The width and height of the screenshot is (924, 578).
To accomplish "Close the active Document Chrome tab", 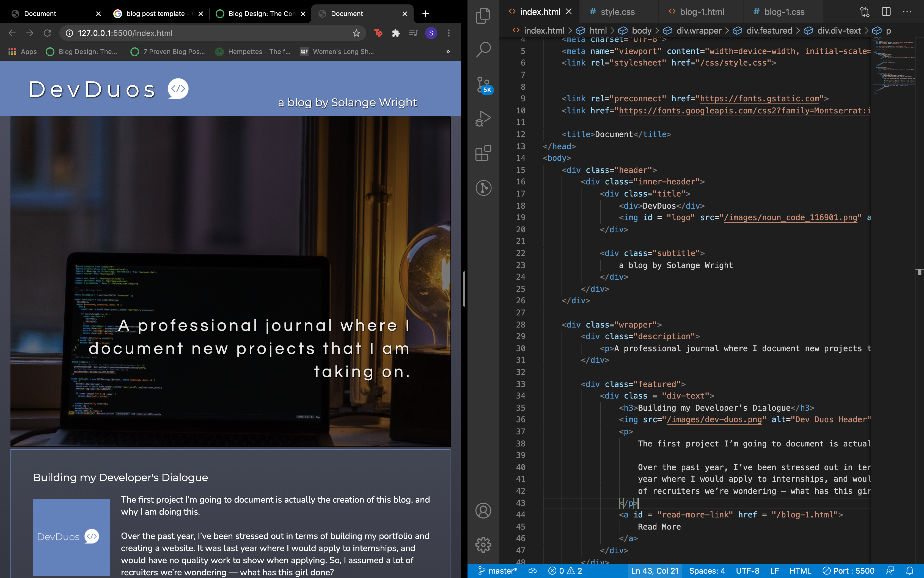I will click(405, 14).
